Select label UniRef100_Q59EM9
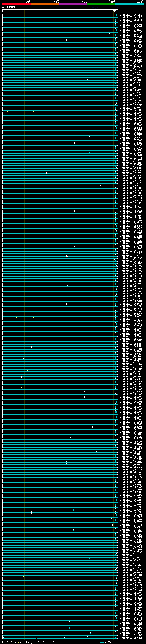The width and height of the screenshot is (146, 644). (x=131, y=583)
